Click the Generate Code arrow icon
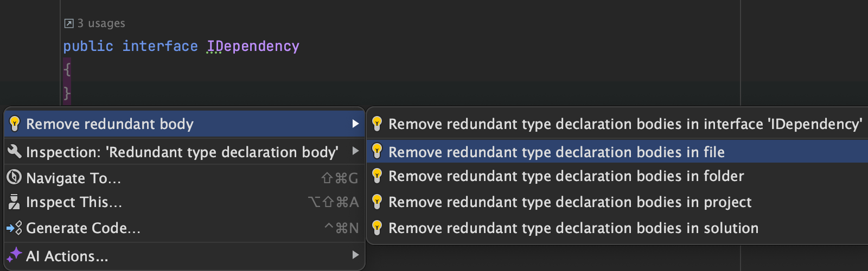This screenshot has width=868, height=271. (14, 228)
